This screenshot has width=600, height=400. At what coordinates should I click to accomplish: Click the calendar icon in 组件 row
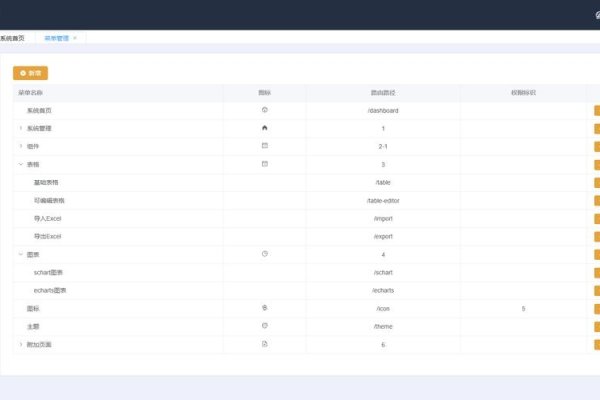coord(265,146)
